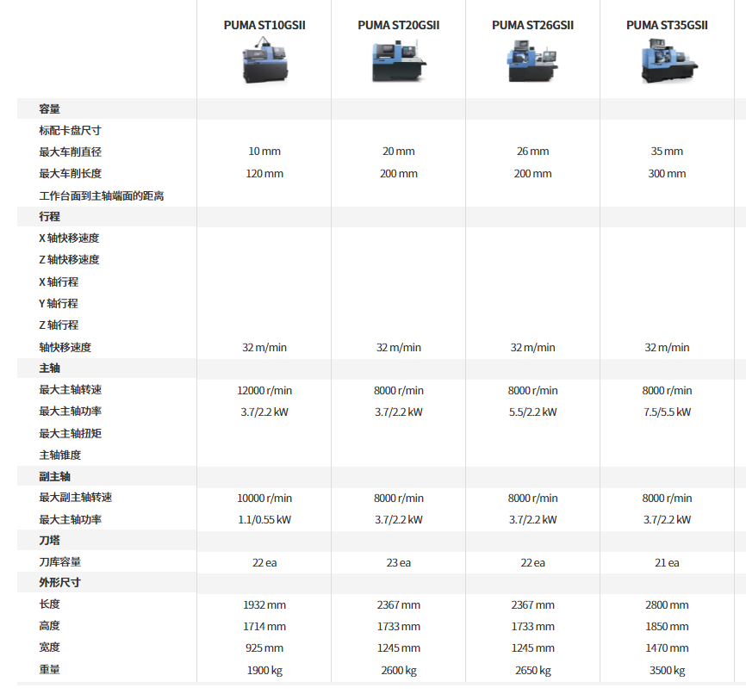The image size is (746, 700).
Task: Click the Z 轴快移速度 row label
Action: click(x=69, y=260)
